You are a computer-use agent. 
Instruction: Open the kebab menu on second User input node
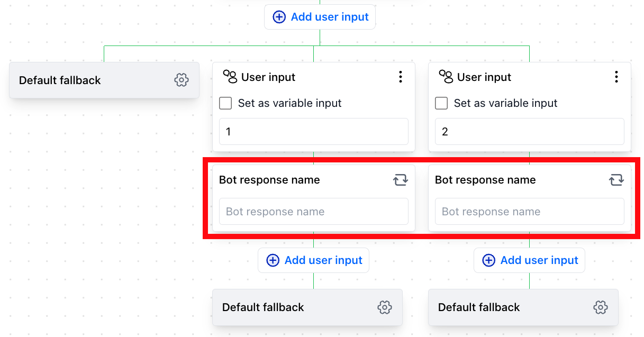[616, 77]
